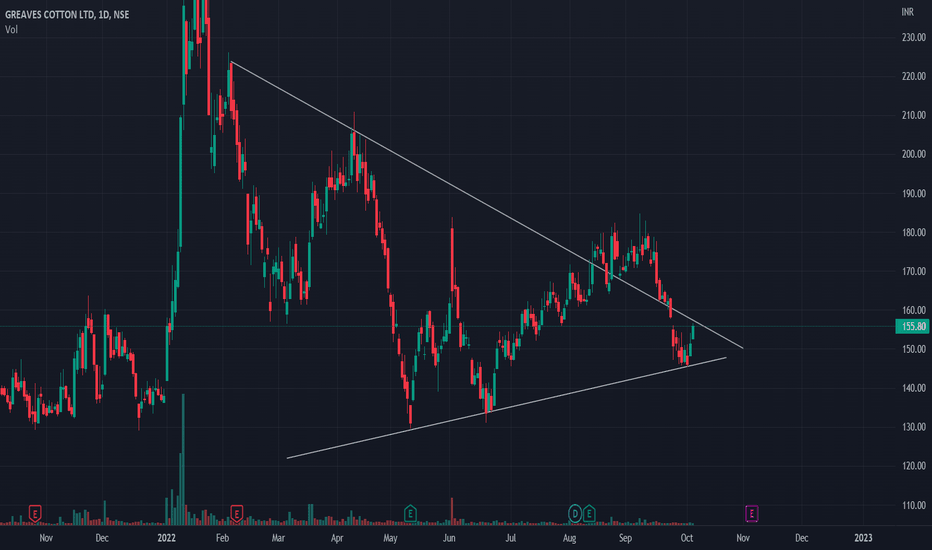Open the dividend D marker near Aug

(575, 513)
